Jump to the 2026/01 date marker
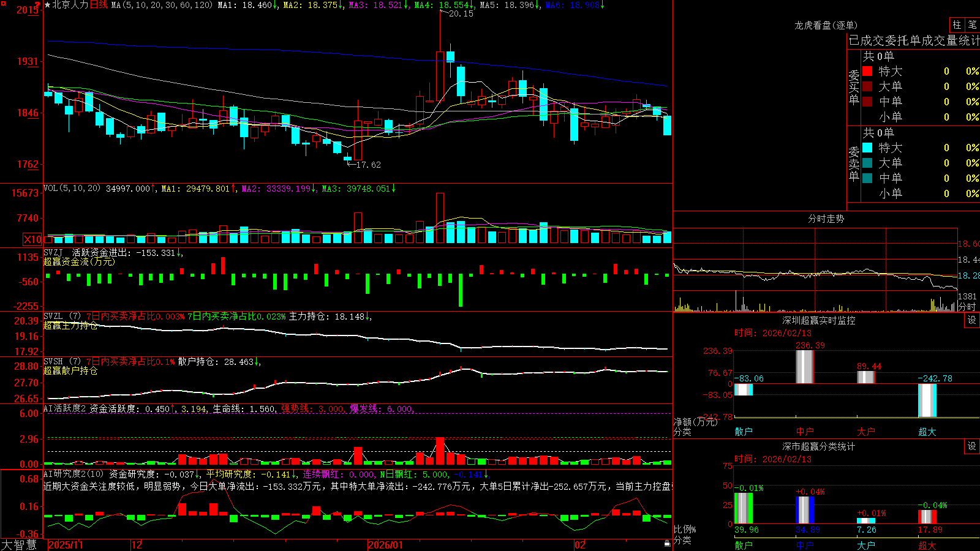Viewport: 980px width, 551px height. pos(386,545)
